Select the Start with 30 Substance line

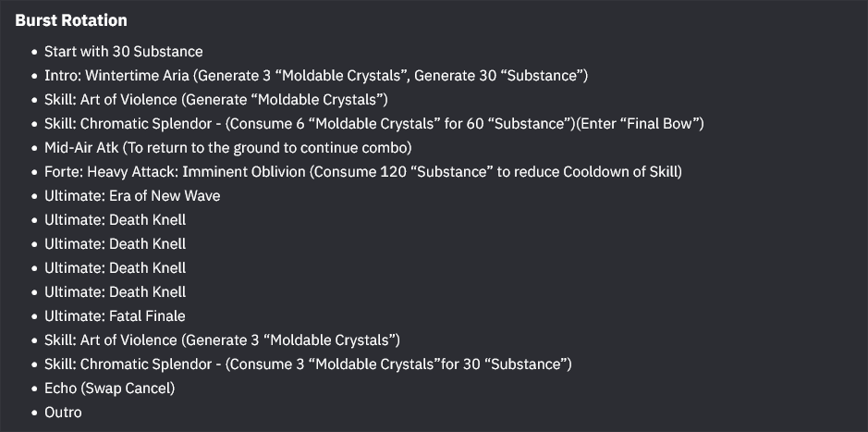coord(124,52)
